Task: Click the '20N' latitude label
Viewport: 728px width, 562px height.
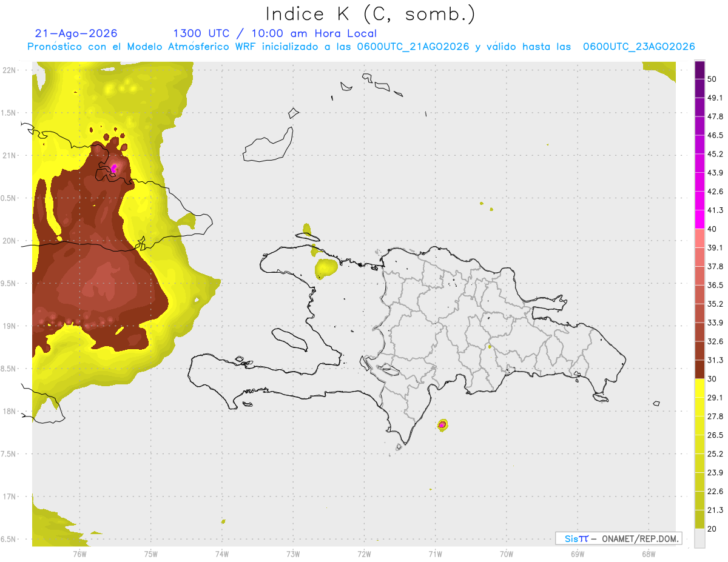Action: click(10, 241)
